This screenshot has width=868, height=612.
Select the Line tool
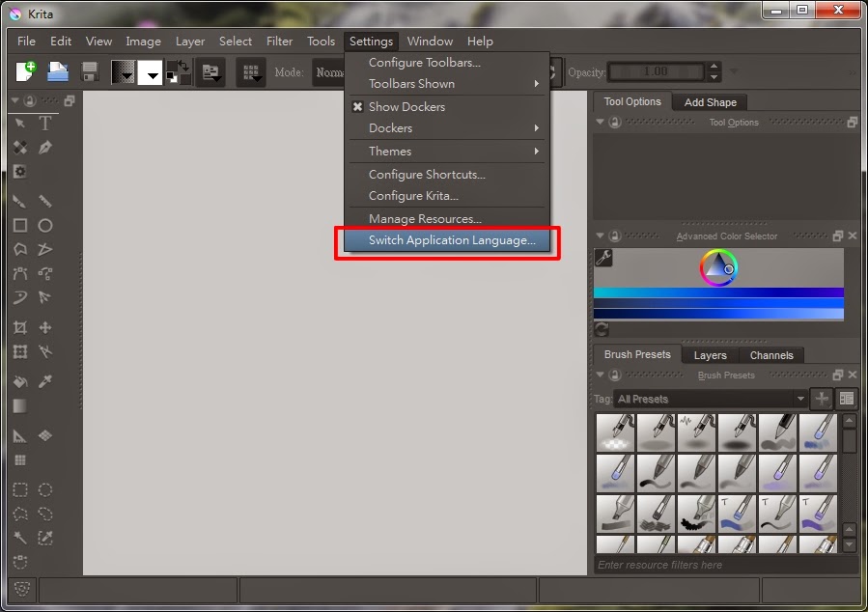click(x=45, y=201)
